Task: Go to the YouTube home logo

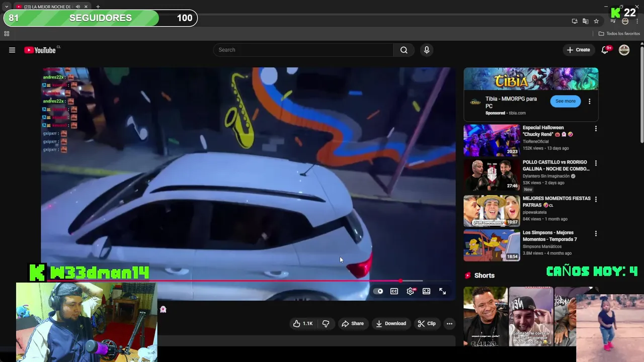Action: tap(40, 50)
